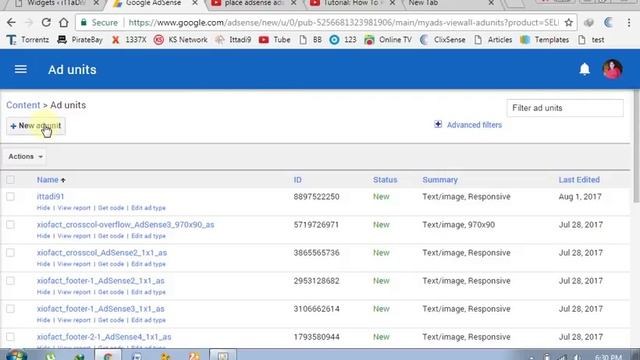640x360 pixels.
Task: Open the Tube bookmark
Action: coord(275,40)
